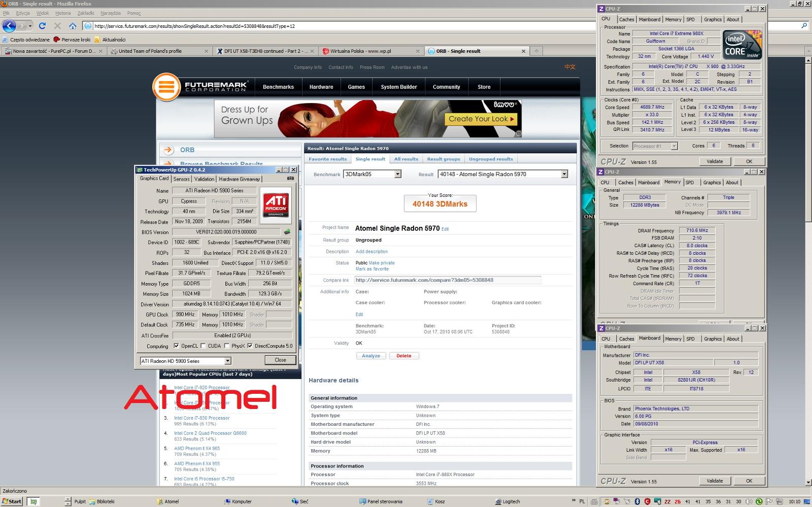The image size is (812, 507).
Task: Toggle the CUDA checkbox in GPU-Z
Action: point(203,346)
